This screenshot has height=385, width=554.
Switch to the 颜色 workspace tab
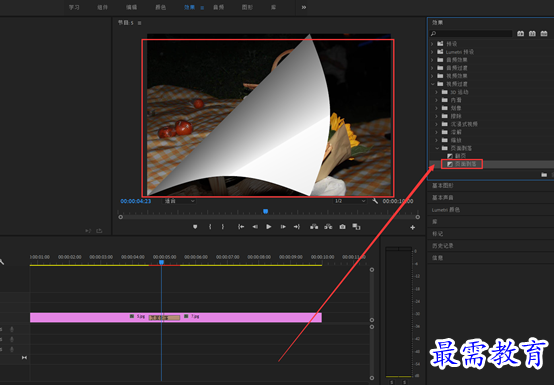[x=160, y=7]
